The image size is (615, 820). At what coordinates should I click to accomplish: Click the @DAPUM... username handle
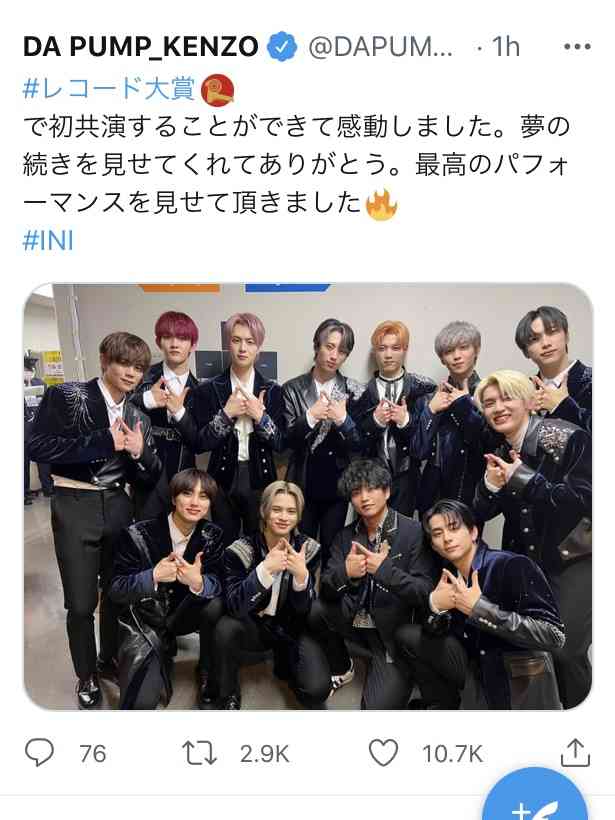tap(380, 48)
